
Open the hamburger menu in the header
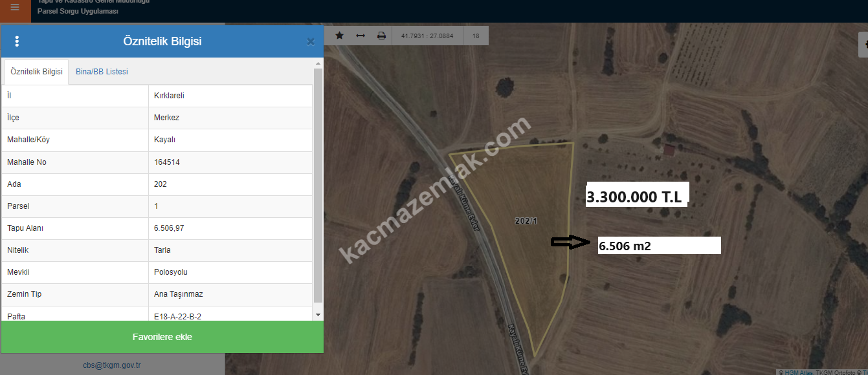(14, 8)
